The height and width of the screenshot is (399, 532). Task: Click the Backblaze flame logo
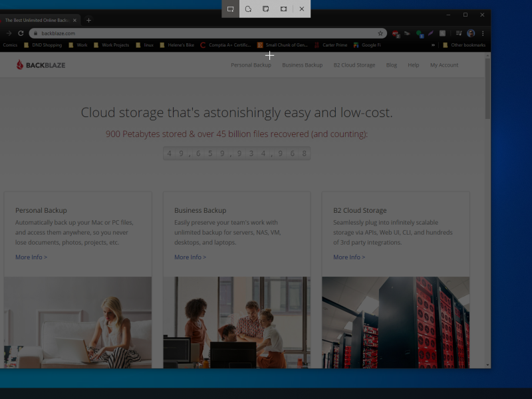[20, 65]
